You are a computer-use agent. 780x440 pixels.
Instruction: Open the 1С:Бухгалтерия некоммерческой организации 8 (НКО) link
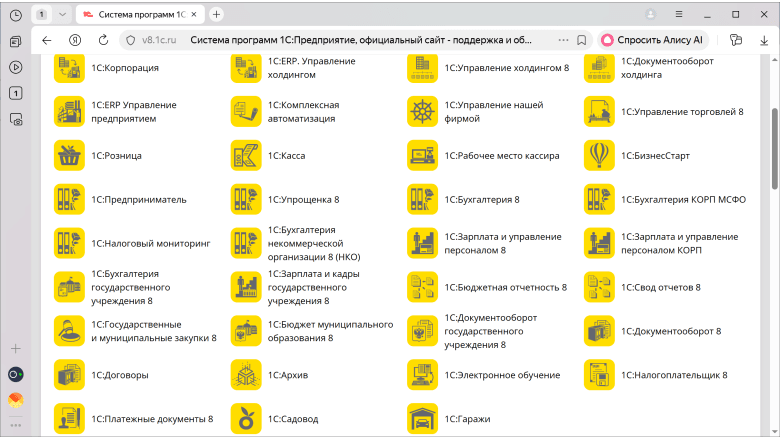tap(314, 244)
